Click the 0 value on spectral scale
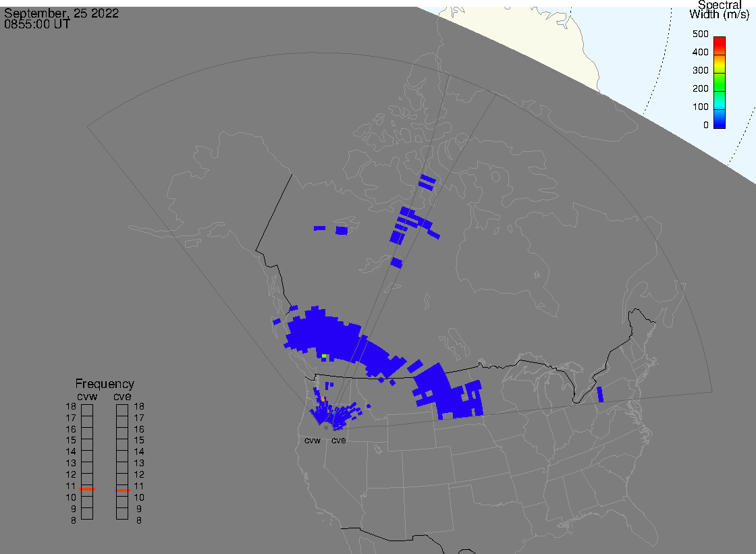Screen dimensions: 756x554 [706, 126]
